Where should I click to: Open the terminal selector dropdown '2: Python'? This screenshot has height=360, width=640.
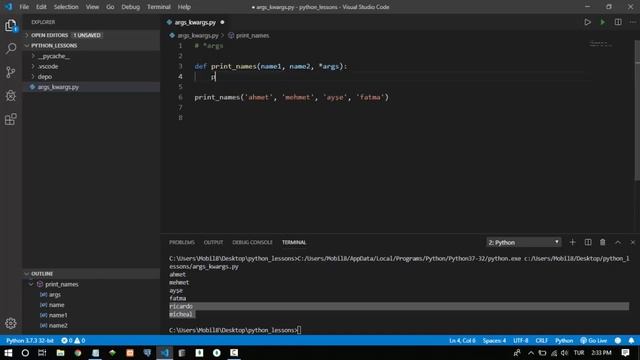[523, 242]
